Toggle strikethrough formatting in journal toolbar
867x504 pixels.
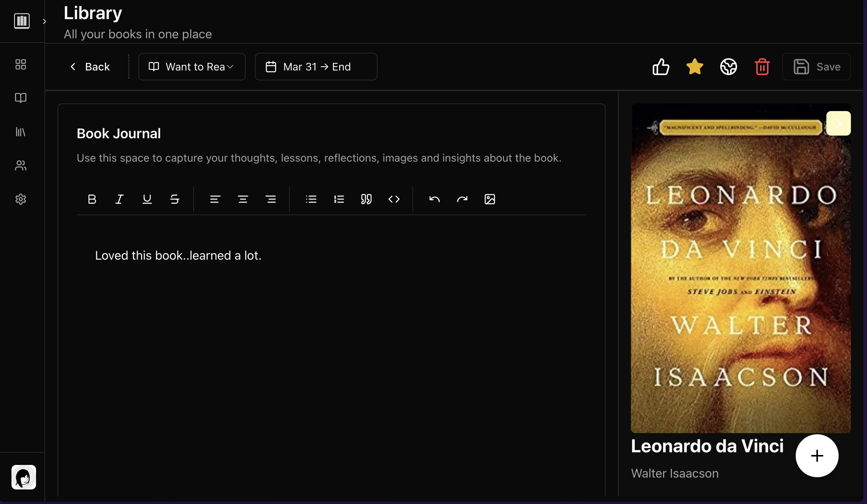pos(175,199)
